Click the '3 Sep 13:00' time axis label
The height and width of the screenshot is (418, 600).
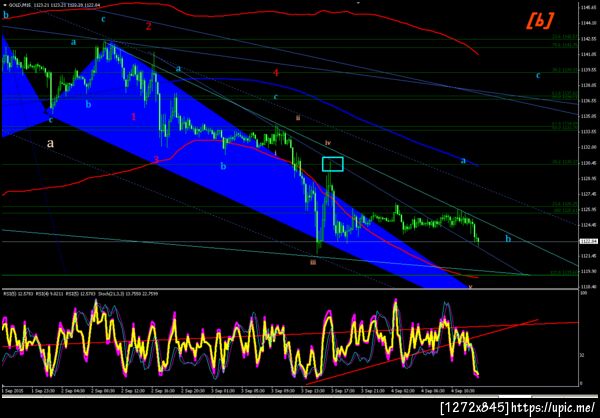[x=311, y=391]
